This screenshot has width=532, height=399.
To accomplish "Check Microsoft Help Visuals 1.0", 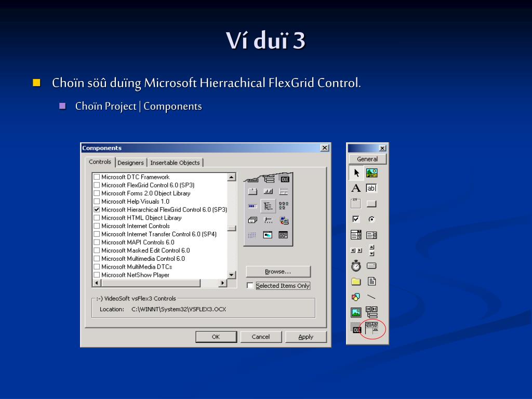I will point(97,201).
